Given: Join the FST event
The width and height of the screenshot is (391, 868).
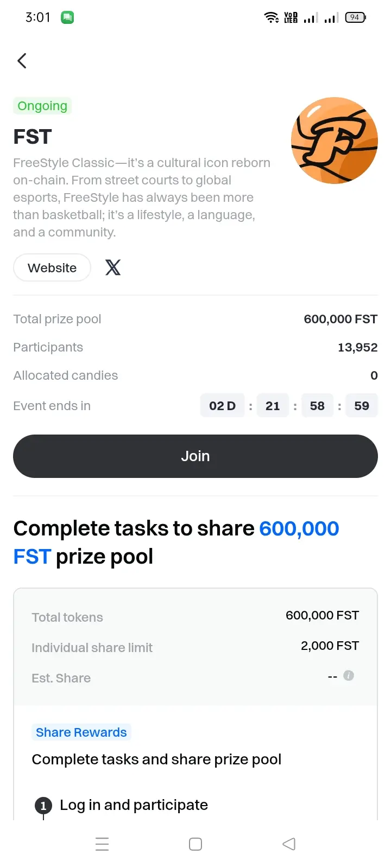Looking at the screenshot, I should 195,456.
